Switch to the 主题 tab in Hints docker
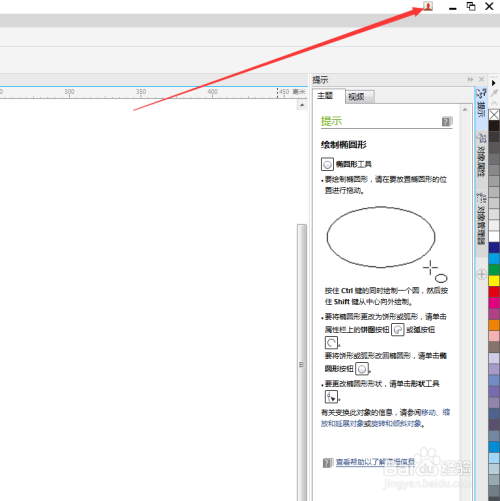 325,96
